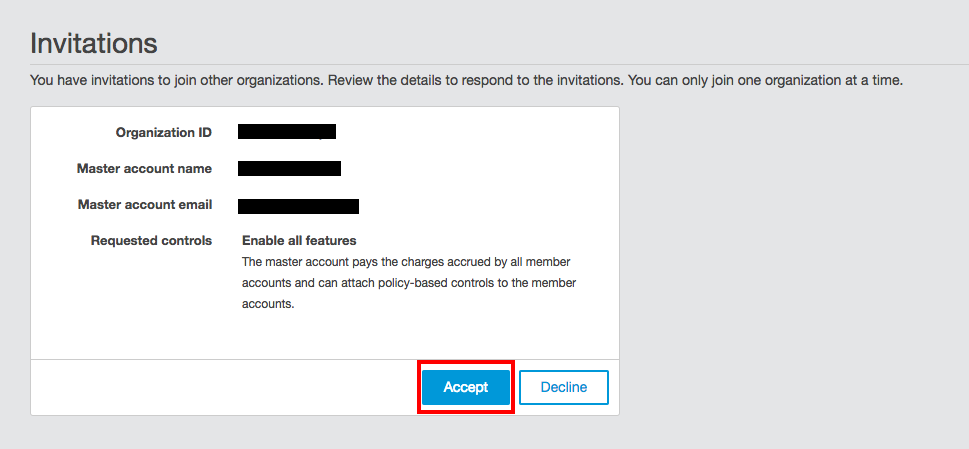This screenshot has width=969, height=449.
Task: Select the Organization ID label
Action: click(x=163, y=132)
